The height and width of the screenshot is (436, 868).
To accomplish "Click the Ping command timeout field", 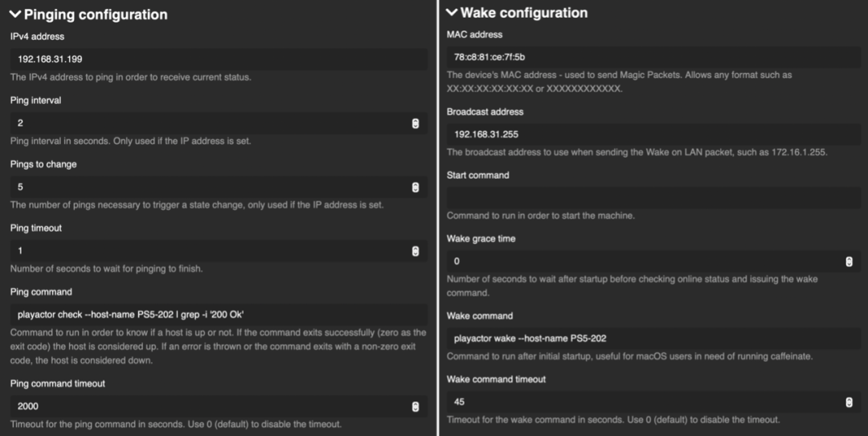I will point(209,406).
